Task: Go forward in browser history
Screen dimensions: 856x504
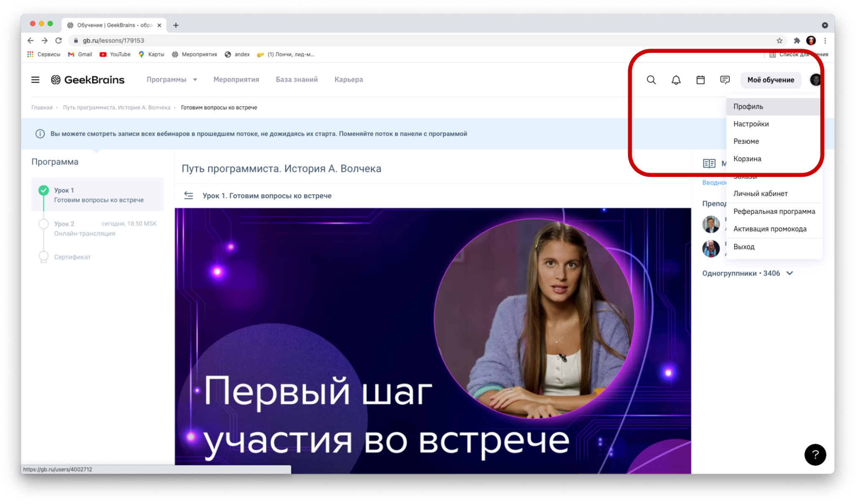Action: click(44, 41)
